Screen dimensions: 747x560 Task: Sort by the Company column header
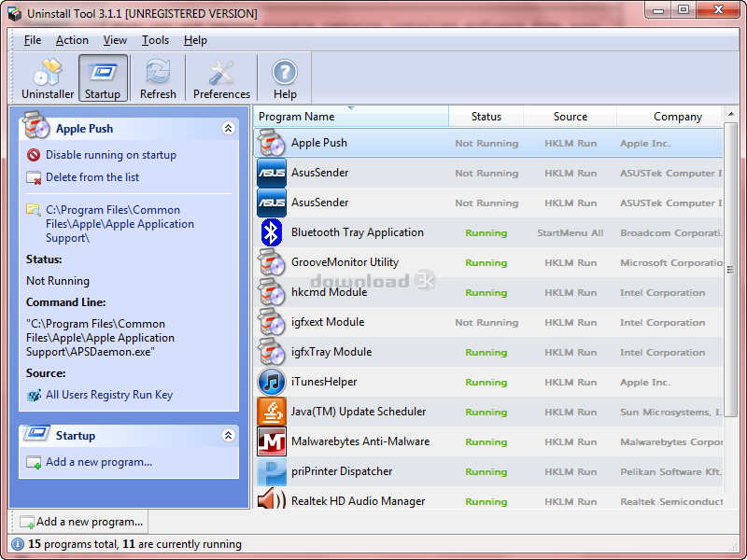(669, 117)
